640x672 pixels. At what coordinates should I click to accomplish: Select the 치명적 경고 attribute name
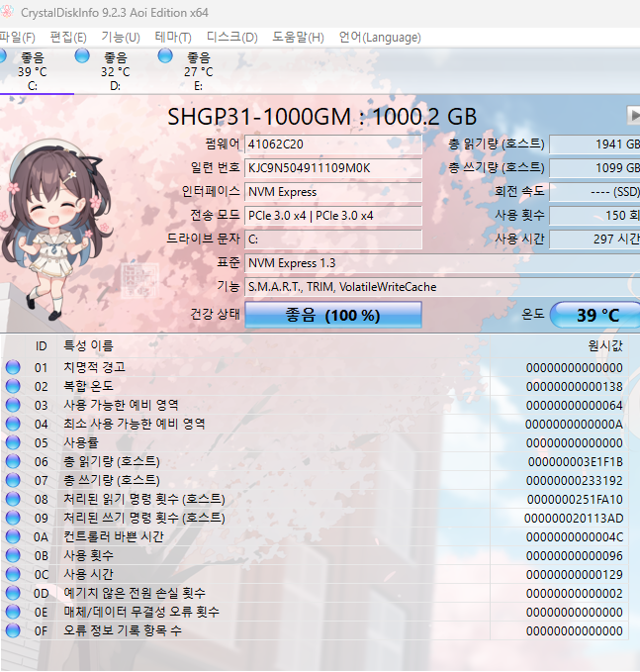[95, 367]
